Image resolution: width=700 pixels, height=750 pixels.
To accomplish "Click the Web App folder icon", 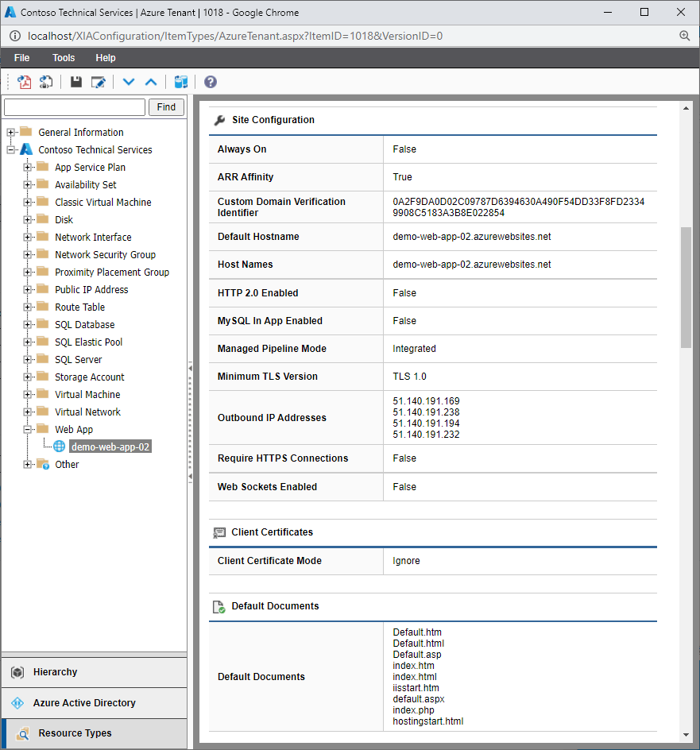I will pyautogui.click(x=43, y=428).
